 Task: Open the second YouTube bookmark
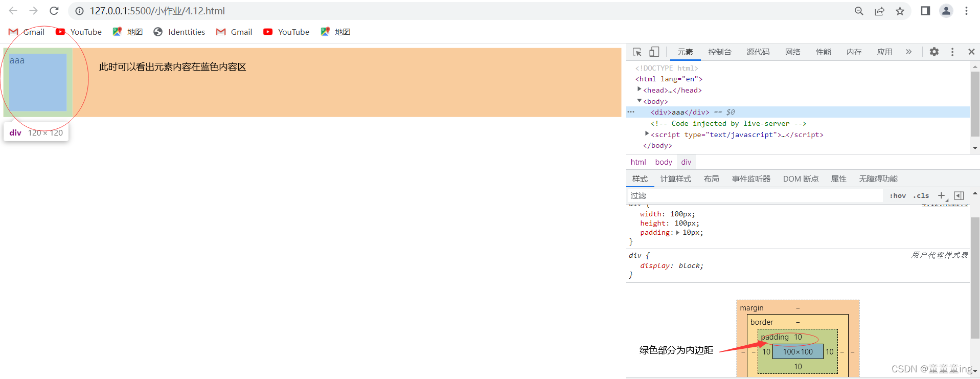[x=286, y=32]
